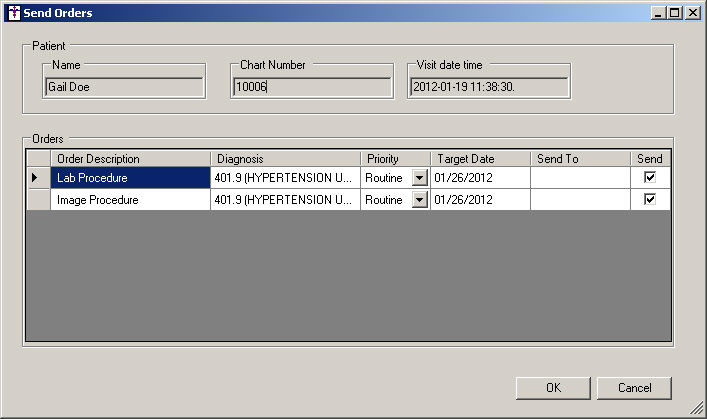This screenshot has height=419, width=707.
Task: Select the Image Procedure order cell
Action: (x=130, y=199)
